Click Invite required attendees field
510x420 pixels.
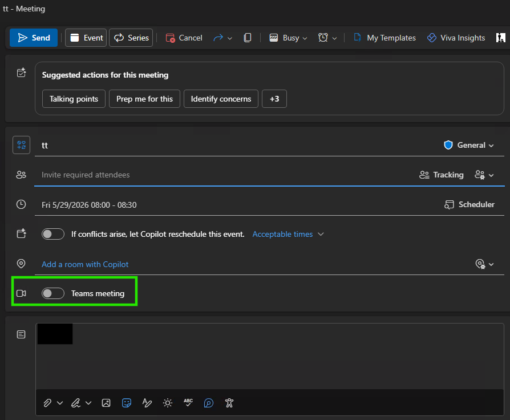pos(224,175)
